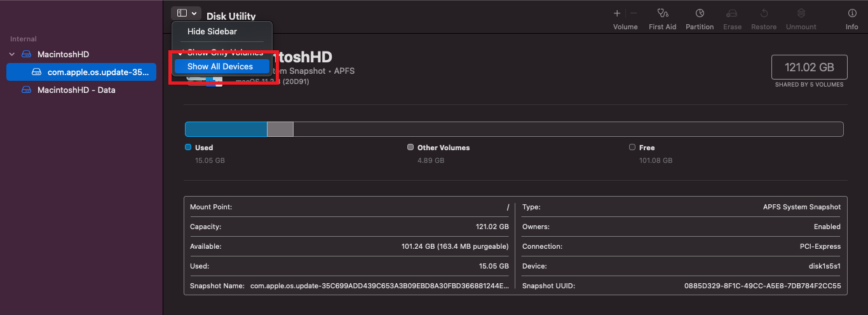Click the minus remove volume icon
Image resolution: width=868 pixels, height=315 pixels.
[634, 13]
